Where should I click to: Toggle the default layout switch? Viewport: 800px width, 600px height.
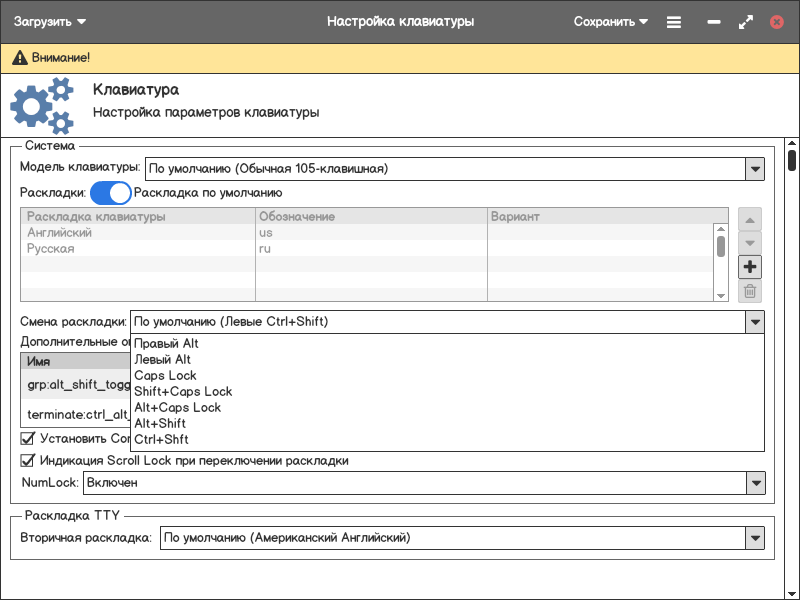(x=111, y=193)
